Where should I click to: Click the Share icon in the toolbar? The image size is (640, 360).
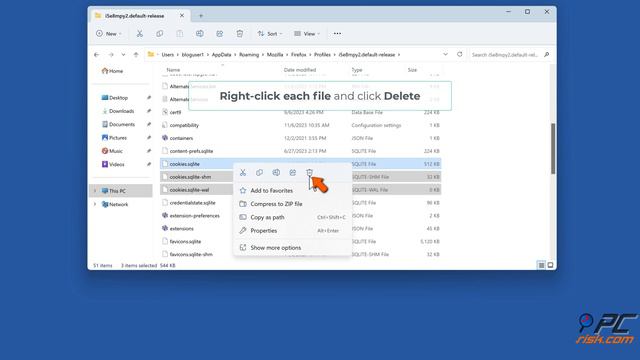[x=220, y=34]
